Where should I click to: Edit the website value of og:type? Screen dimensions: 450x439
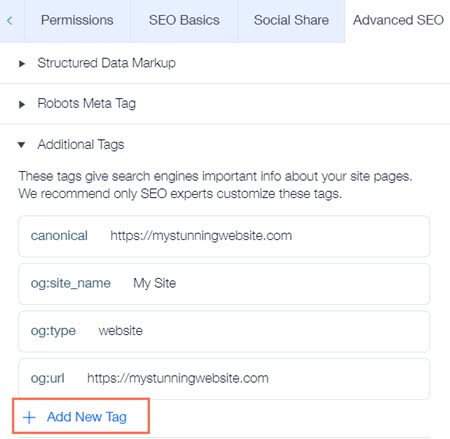point(121,331)
